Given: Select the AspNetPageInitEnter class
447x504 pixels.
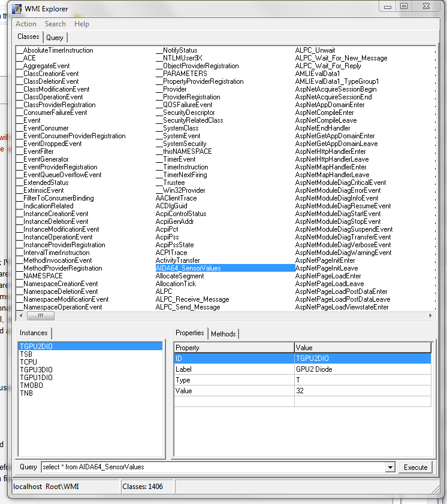Looking at the screenshot, I should [325, 260].
